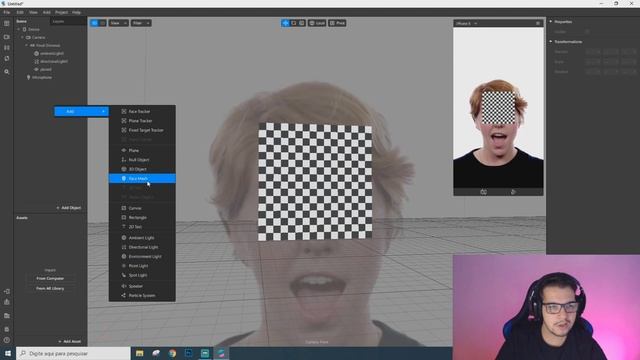Collapse the Focal Distance node
Viewport: 640px width, 360px height.
(27, 45)
